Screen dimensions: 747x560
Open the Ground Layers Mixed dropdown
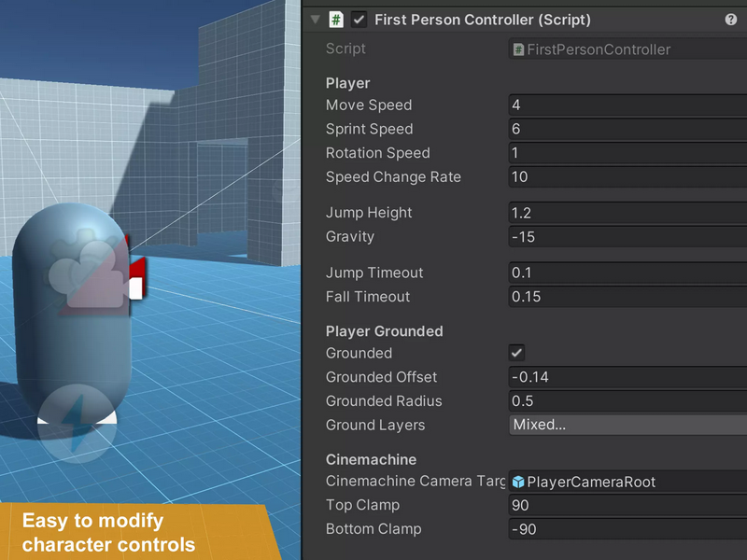click(627, 425)
